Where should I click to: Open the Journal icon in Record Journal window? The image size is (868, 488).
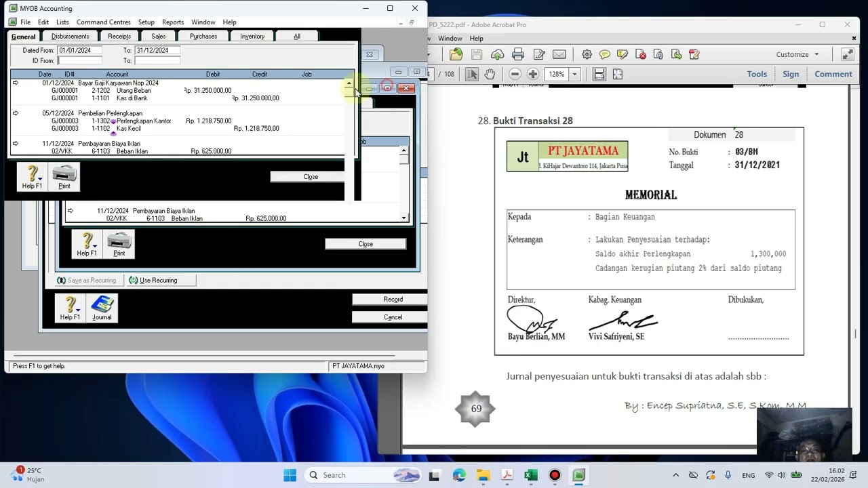click(x=102, y=308)
